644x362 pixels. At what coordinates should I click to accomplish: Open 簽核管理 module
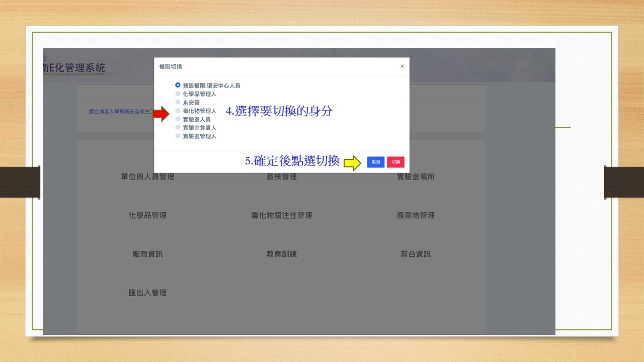point(282,177)
